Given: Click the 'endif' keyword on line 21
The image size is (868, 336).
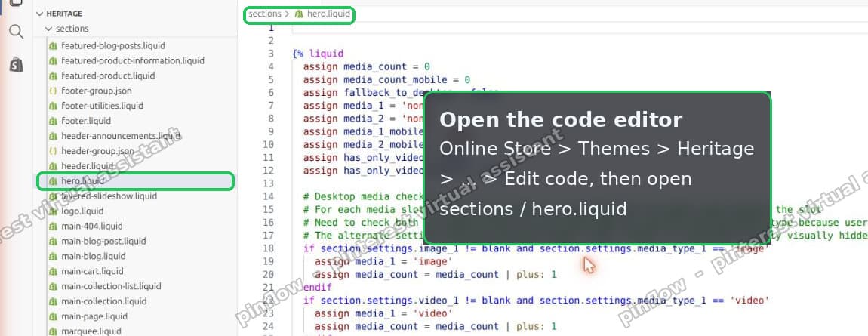Looking at the screenshot, I should coord(317,287).
